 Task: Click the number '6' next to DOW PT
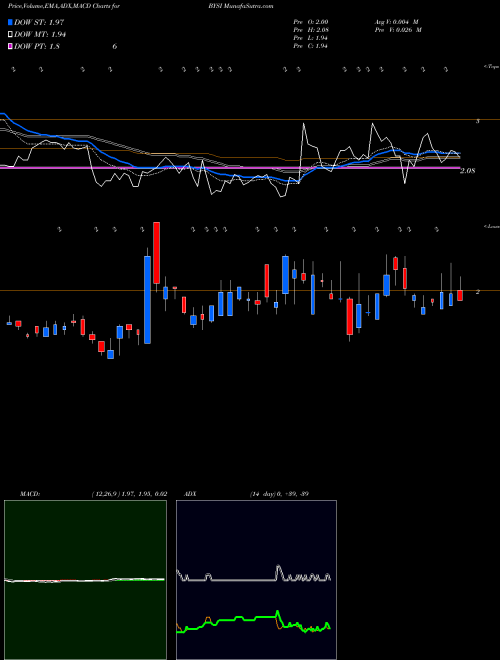114,46
